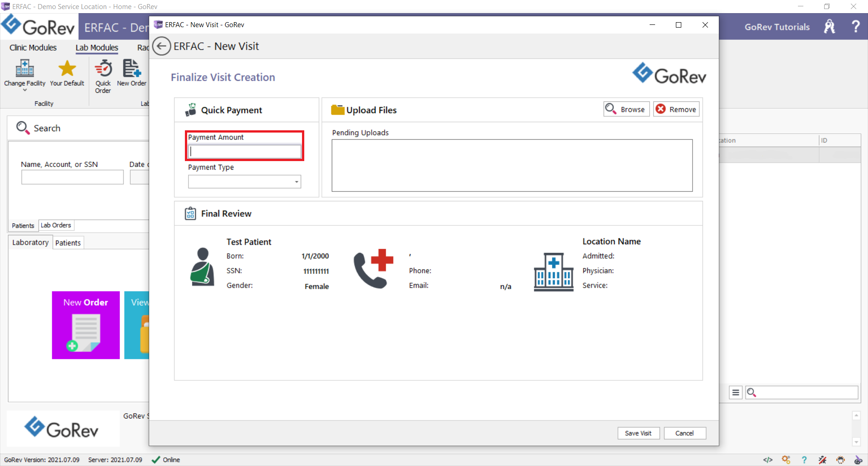Open the paint palette theme icon
This screenshot has height=466, width=868.
coord(858,460)
